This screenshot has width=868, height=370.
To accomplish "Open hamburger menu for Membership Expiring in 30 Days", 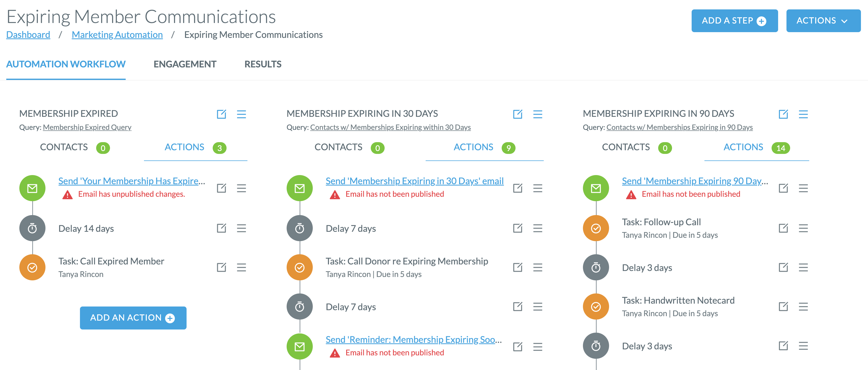I will (x=538, y=114).
